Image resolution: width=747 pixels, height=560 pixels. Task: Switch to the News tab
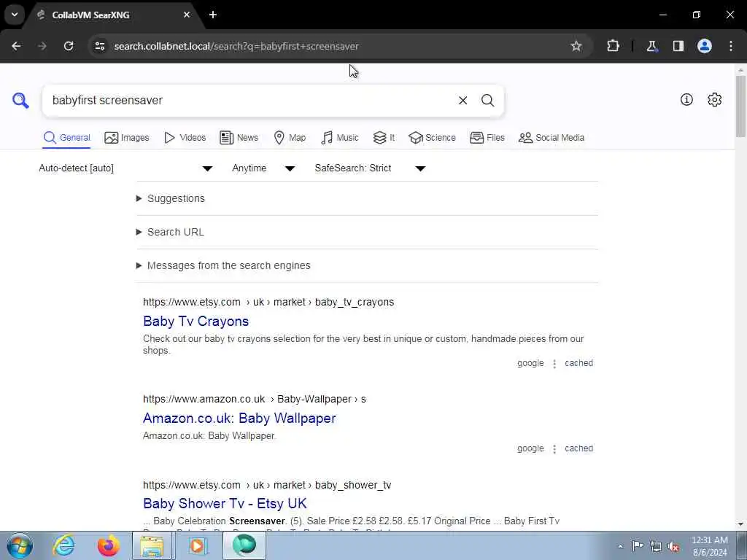click(x=239, y=138)
